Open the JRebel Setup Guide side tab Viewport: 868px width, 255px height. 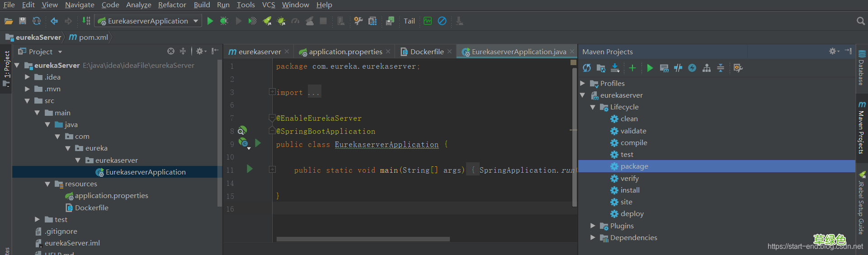(862, 203)
